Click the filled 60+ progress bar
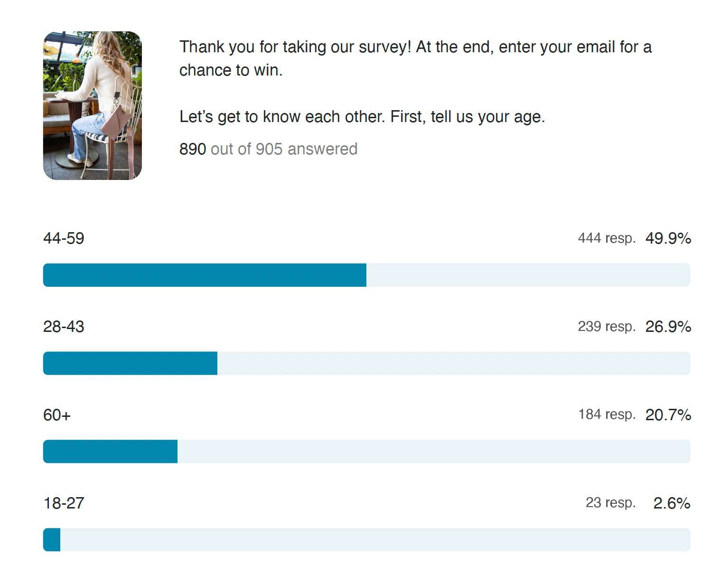Viewport: 728px width, 584px height. click(110, 452)
